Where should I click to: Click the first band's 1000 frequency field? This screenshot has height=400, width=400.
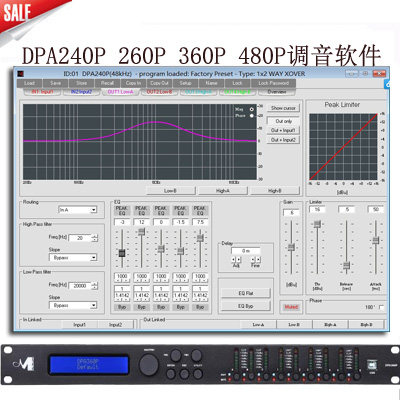[122, 276]
